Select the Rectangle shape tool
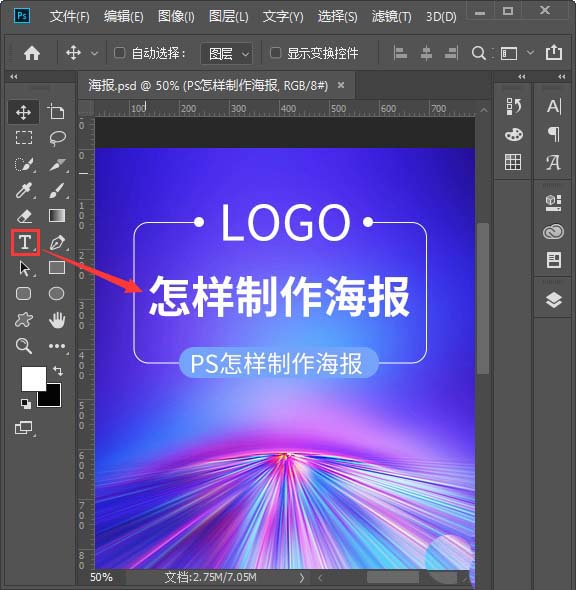The image size is (576, 590). coord(57,268)
